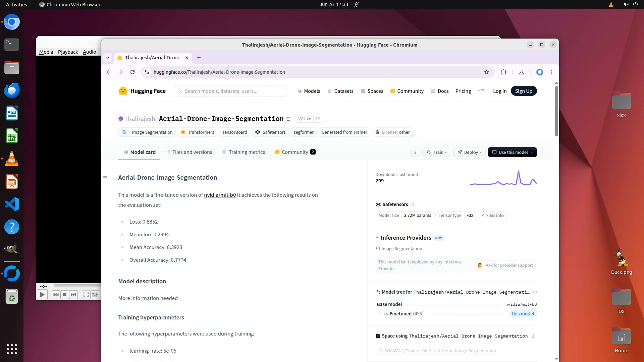Focus the search models input field
Image resolution: width=644 pixels, height=362 pixels.
(231, 91)
